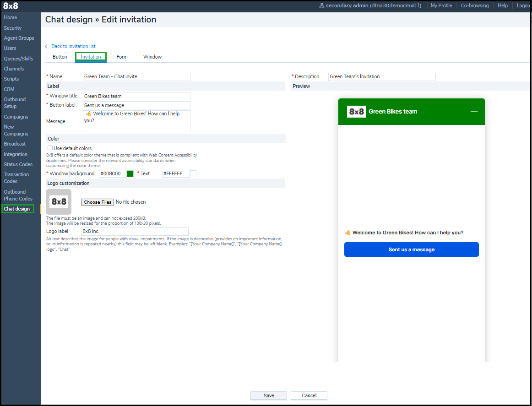This screenshot has height=406, width=532.
Task: Click the user profile icon beside secondary admin
Action: coord(321,6)
